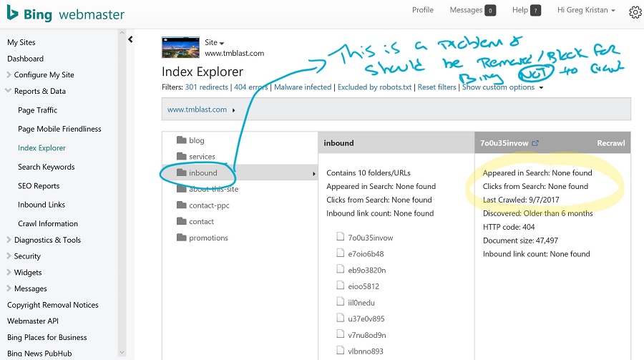
Task: Expand the Widgets section
Action: 9,272
